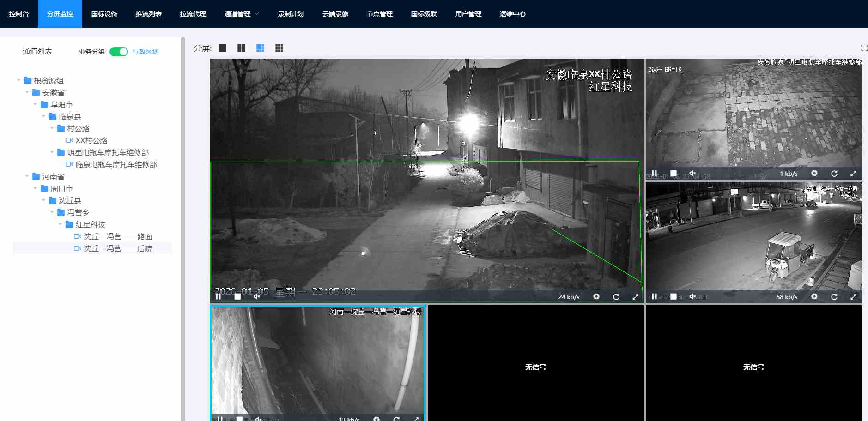868x421 pixels.
Task: Enter full-screen mode for video wall
Action: 864,48
